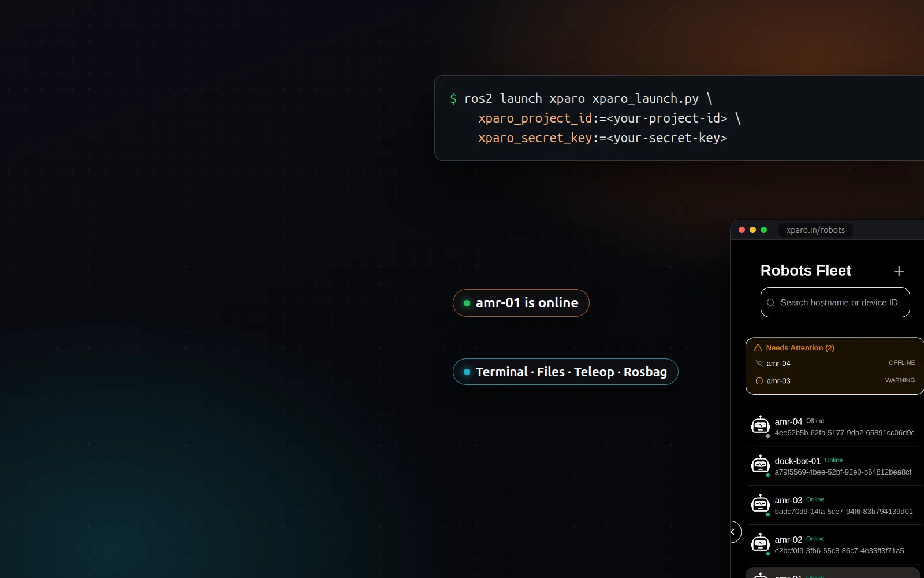Click the plus icon beside Robots Fleet

click(x=899, y=271)
